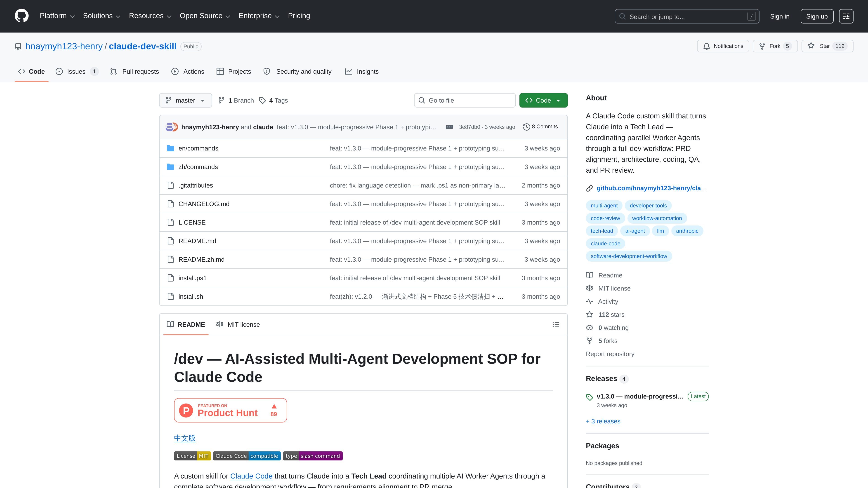Open the README outline list icon
This screenshot has width=868, height=488.
tap(556, 324)
